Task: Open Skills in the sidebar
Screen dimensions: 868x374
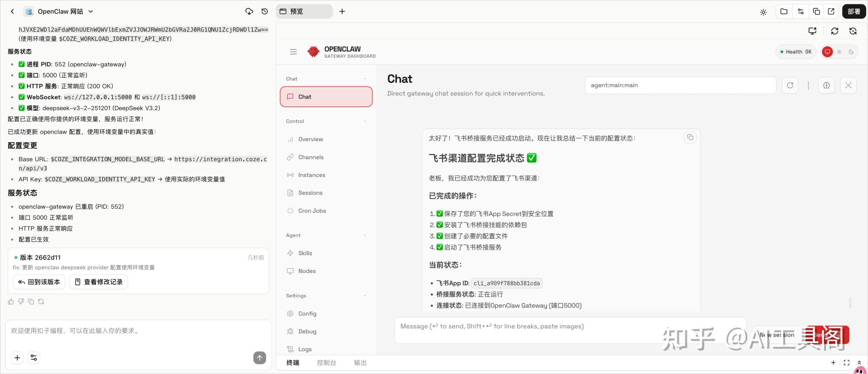Action: coord(326,253)
